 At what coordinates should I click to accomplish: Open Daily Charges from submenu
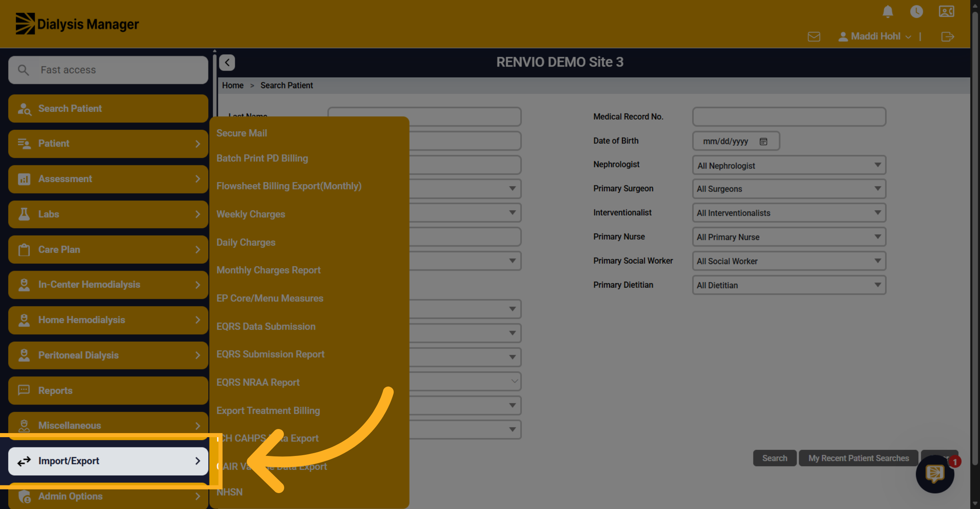[246, 242]
